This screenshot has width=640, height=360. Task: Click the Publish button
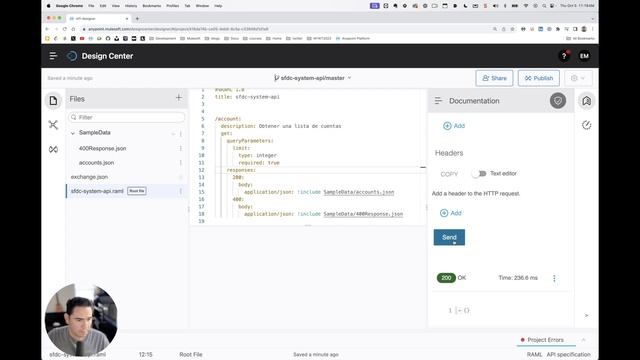coord(539,78)
